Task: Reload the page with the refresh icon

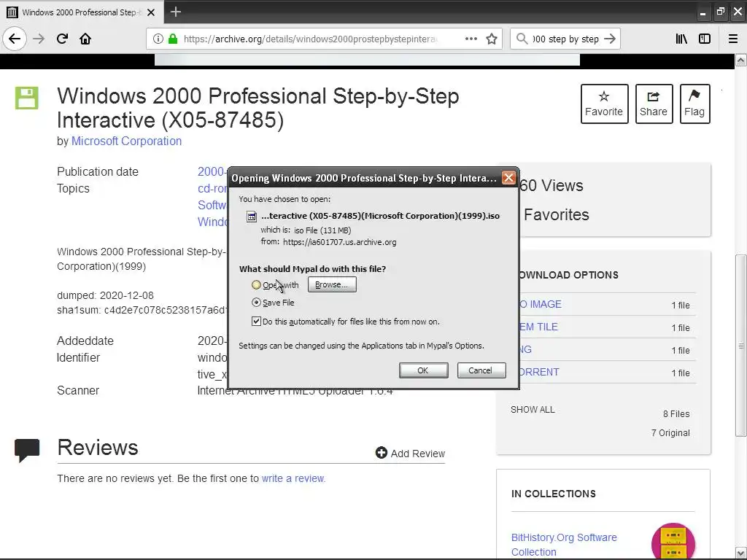Action: [x=62, y=39]
